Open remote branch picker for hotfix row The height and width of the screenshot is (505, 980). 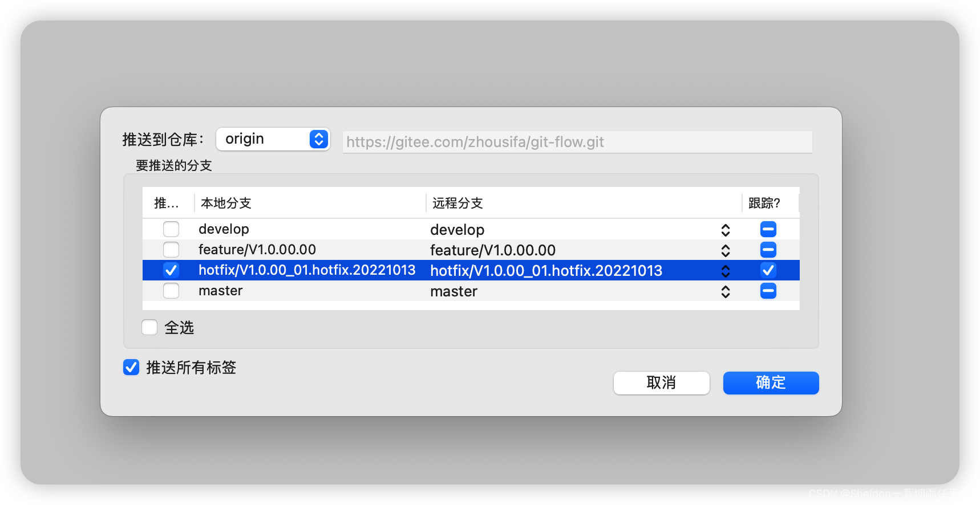[726, 271]
